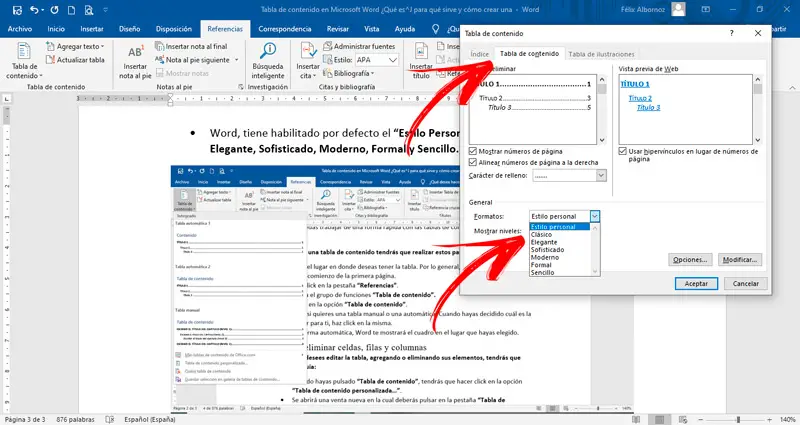Click TÍTULO 1 link in web preview
Image resolution: width=800 pixels, height=425 pixels.
click(635, 84)
